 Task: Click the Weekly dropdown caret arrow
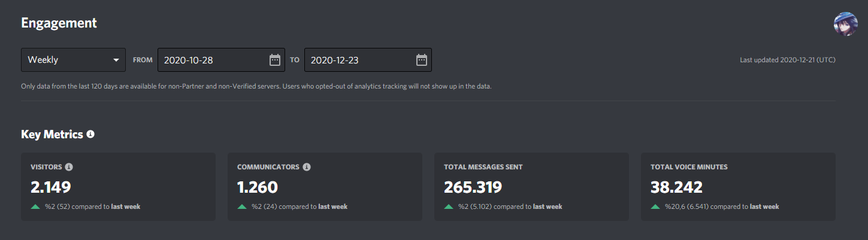pos(116,60)
